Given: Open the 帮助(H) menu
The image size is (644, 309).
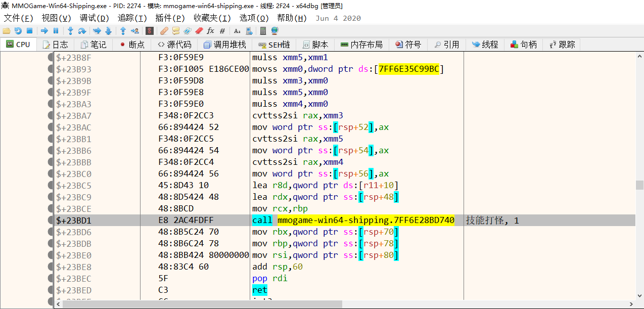Looking at the screenshot, I should pos(292,18).
